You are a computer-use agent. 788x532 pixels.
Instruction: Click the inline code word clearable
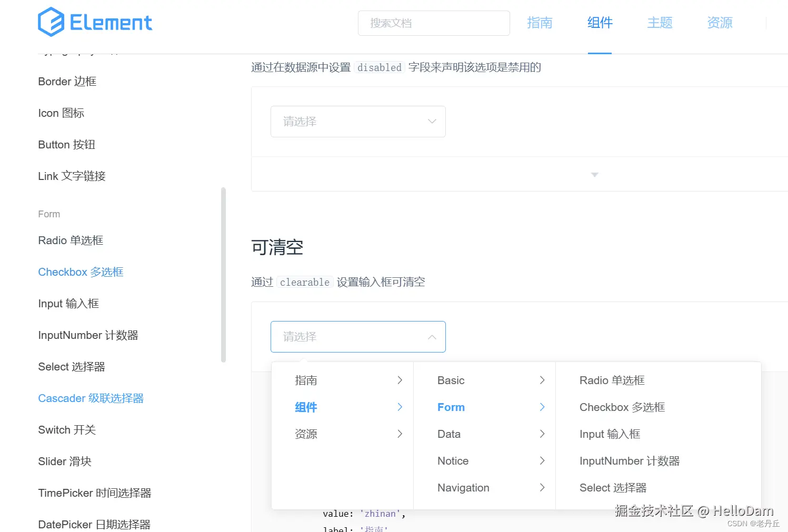[x=305, y=282]
